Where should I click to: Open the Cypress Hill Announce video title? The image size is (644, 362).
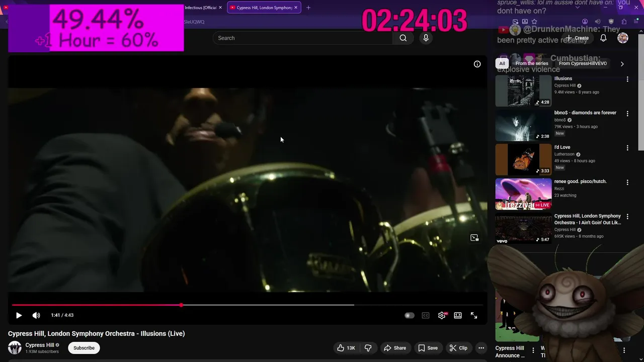(x=510, y=351)
